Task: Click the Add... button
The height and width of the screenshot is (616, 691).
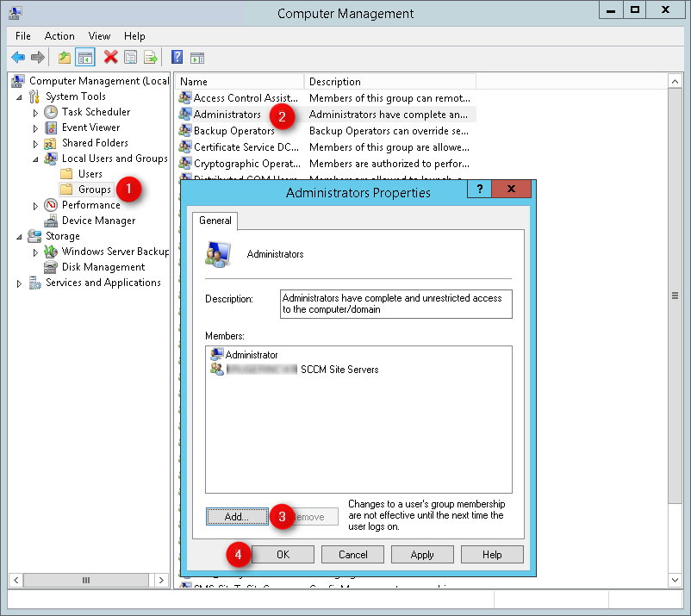Action: [237, 516]
